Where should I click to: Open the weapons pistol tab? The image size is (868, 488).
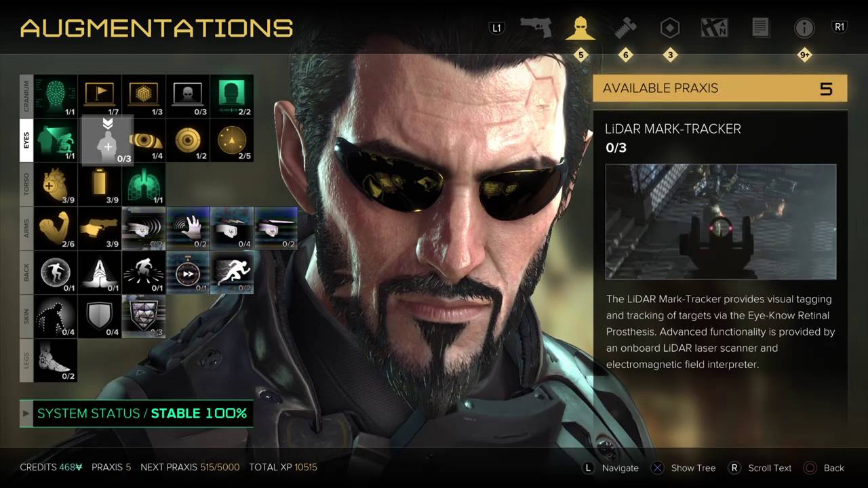coord(536,28)
